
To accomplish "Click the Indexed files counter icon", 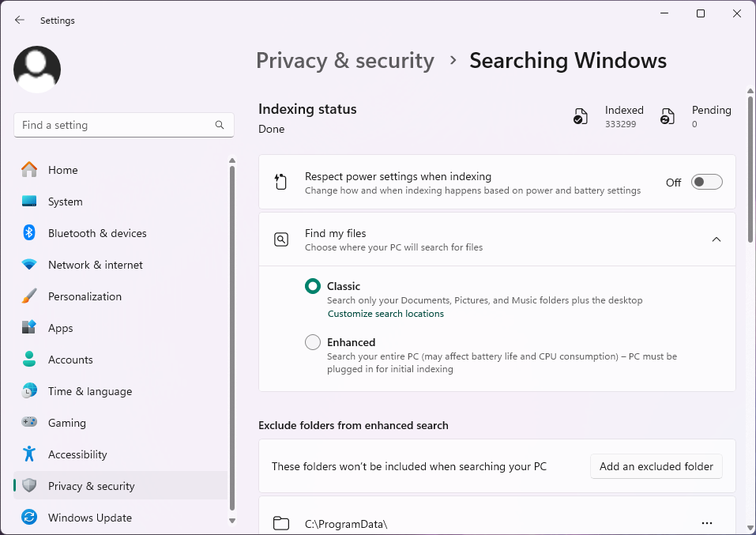I will (581, 115).
